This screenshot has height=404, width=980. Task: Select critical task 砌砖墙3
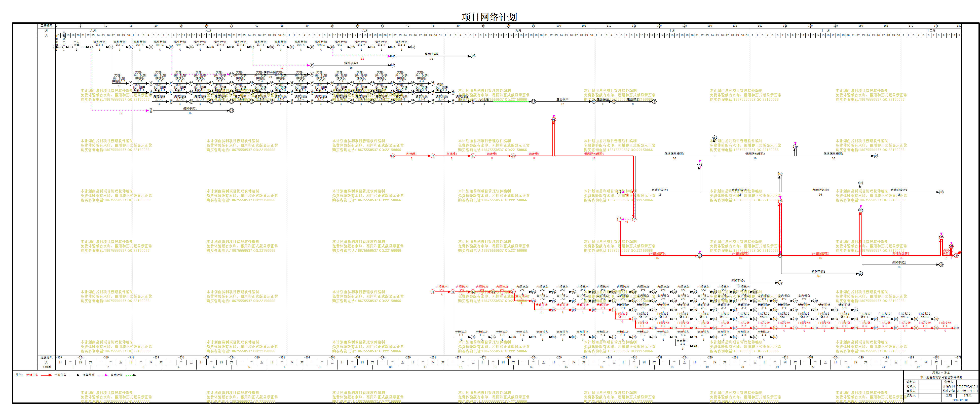point(492,154)
